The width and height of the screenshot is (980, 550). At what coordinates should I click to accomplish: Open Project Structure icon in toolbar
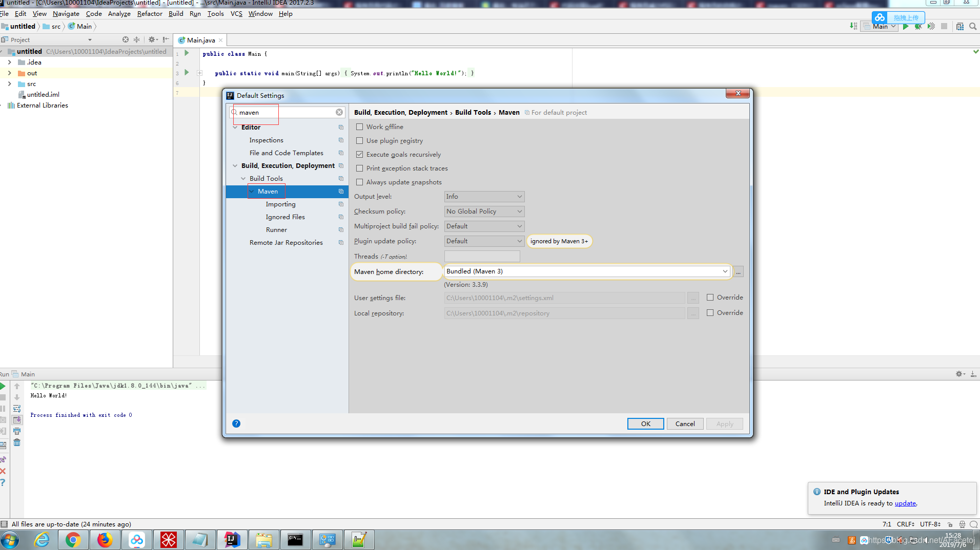(x=960, y=27)
